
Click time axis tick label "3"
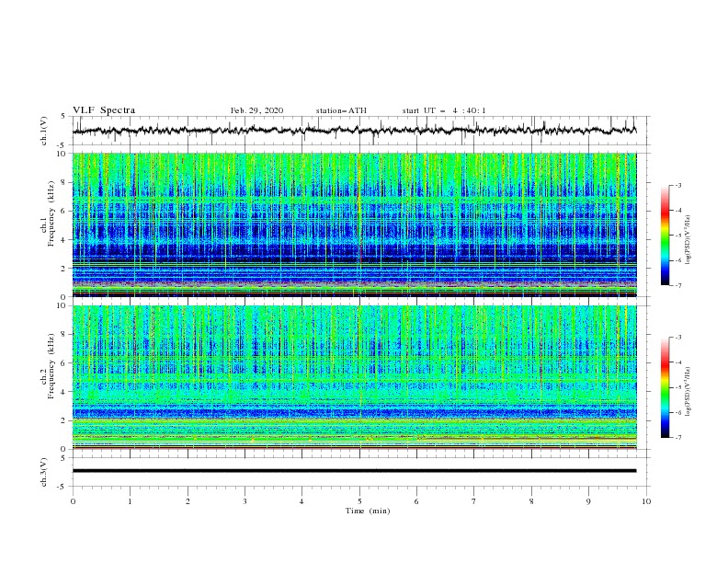[x=245, y=501]
